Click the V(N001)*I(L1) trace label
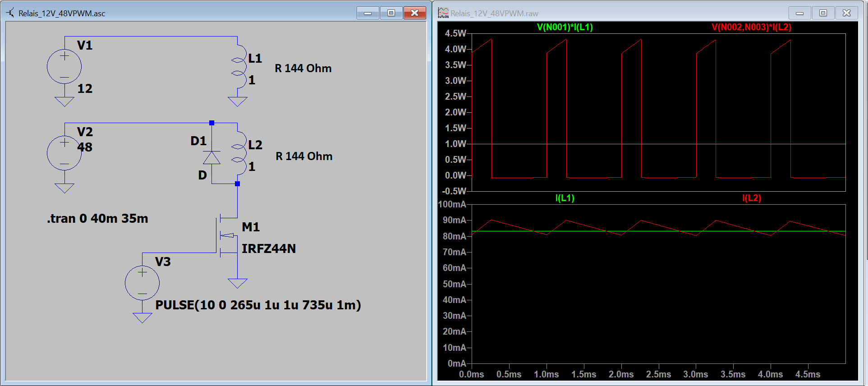The image size is (868, 386). click(x=565, y=27)
